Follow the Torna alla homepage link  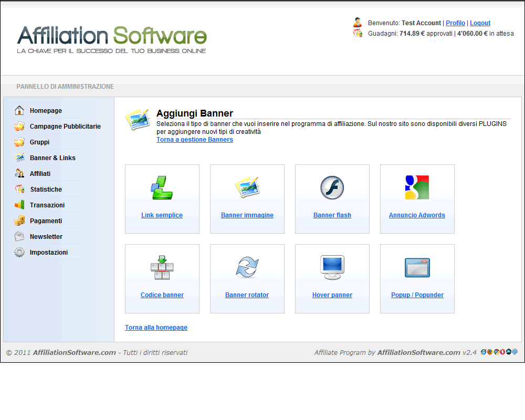click(156, 328)
